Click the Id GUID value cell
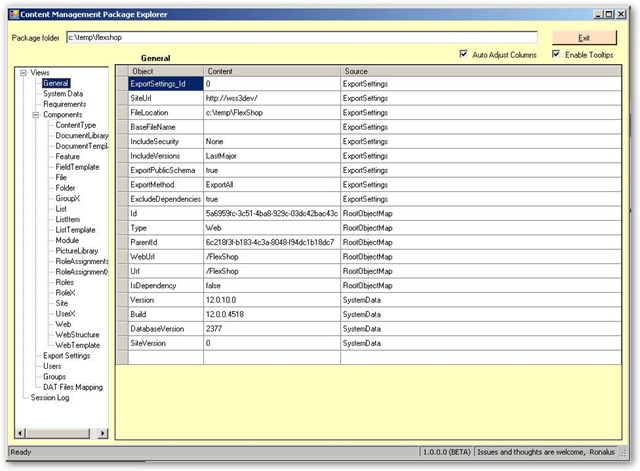 [272, 213]
